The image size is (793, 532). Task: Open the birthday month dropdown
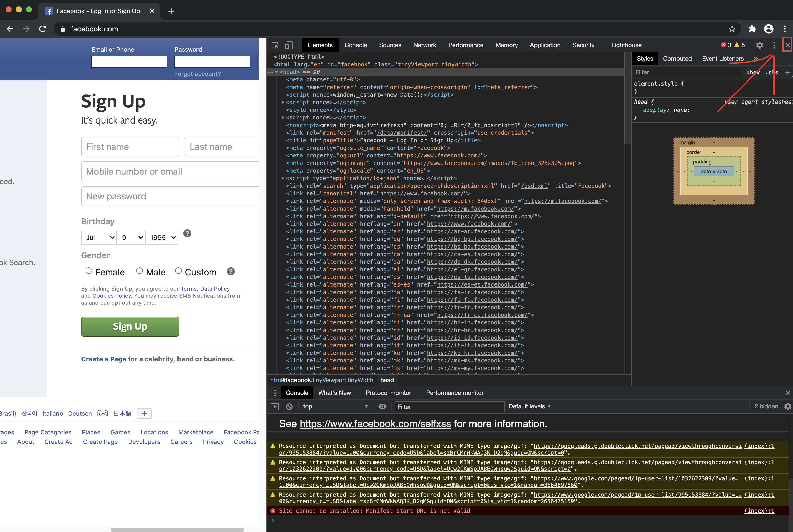pos(99,237)
